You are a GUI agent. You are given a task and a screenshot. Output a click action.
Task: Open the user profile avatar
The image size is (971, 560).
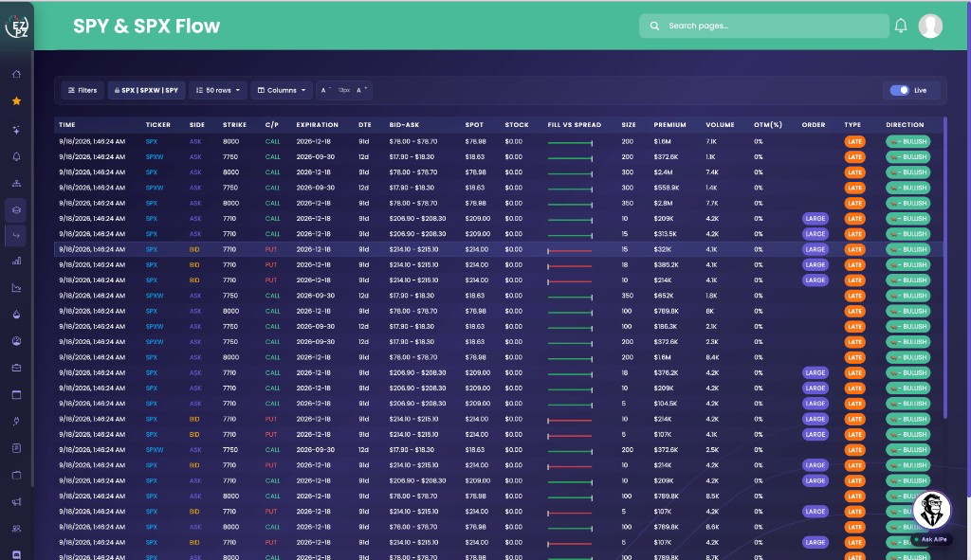(x=930, y=26)
